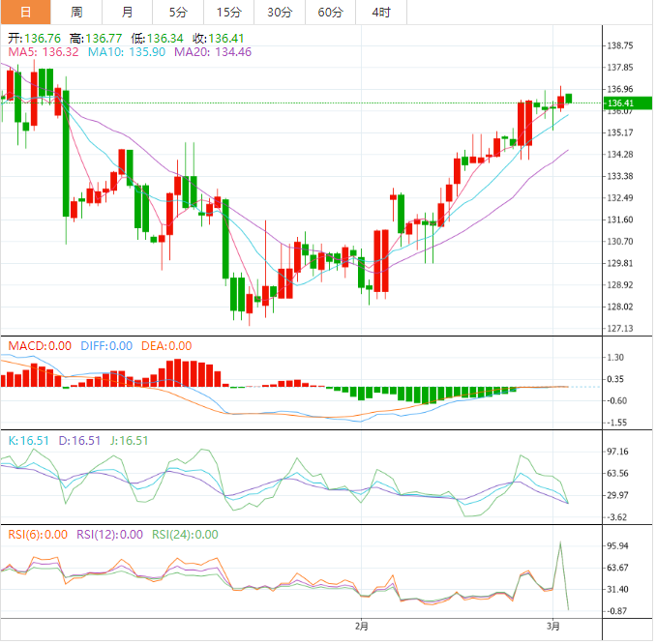Open the 60分 timeframe tab

click(330, 13)
